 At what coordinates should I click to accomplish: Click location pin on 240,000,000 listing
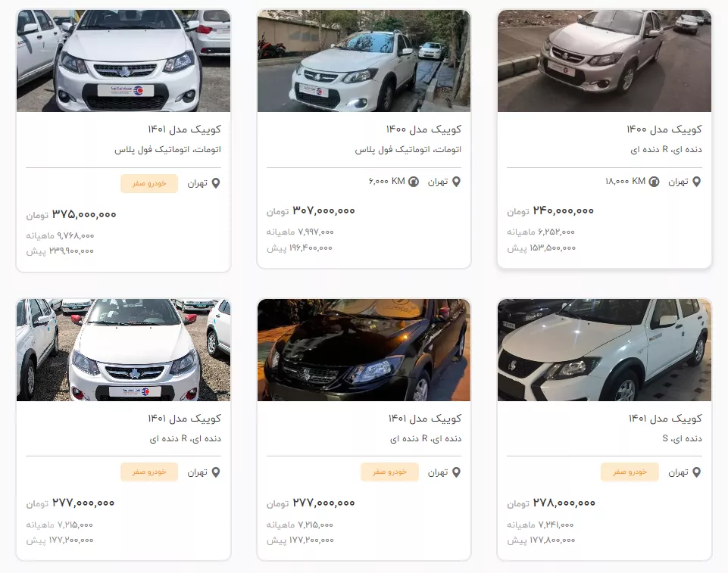click(696, 182)
